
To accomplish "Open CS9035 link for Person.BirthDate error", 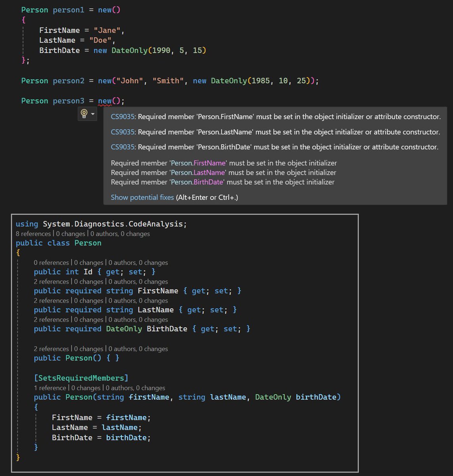I will (123, 147).
